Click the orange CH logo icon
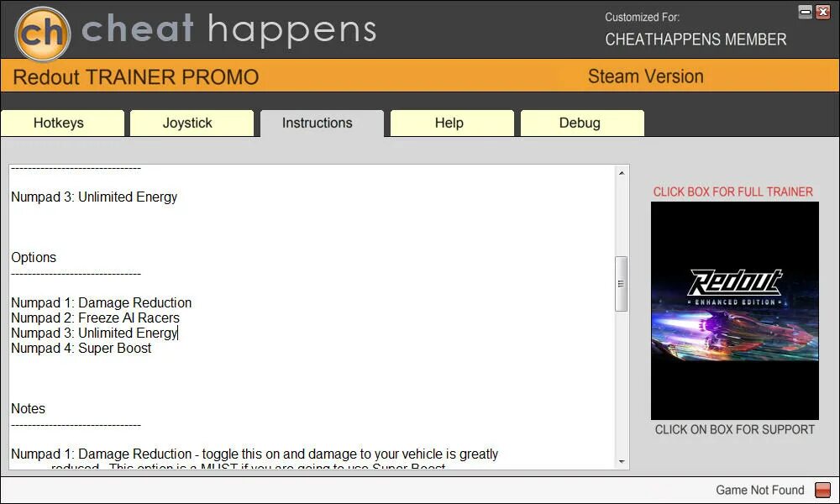 point(41,31)
